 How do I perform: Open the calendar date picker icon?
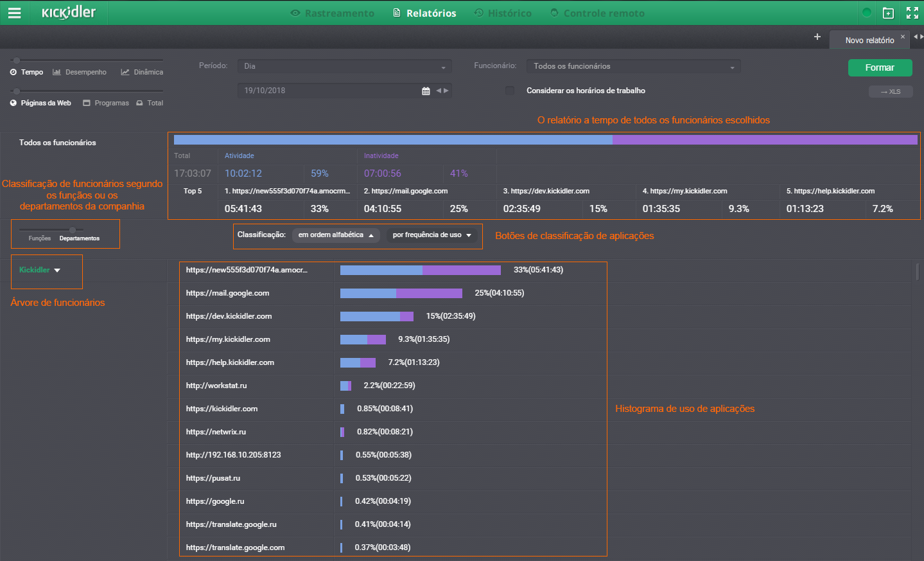[x=426, y=91]
